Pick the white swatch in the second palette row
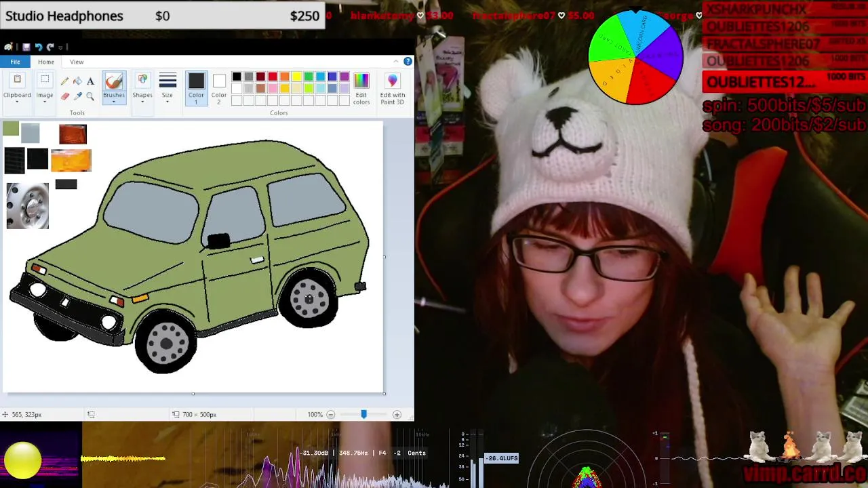Screen dimensions: 868x488 tap(237, 89)
